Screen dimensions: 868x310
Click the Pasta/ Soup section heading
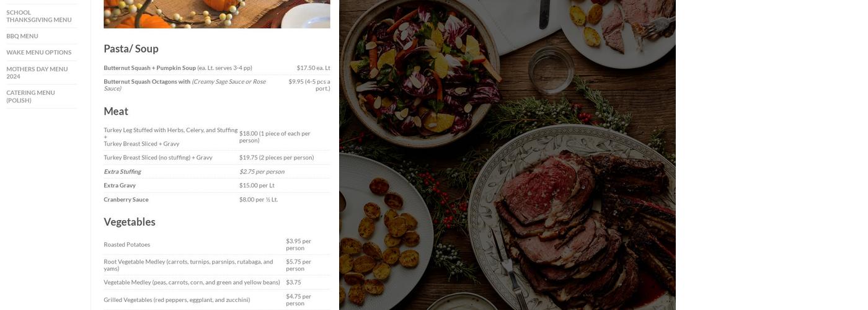pyautogui.click(x=131, y=48)
